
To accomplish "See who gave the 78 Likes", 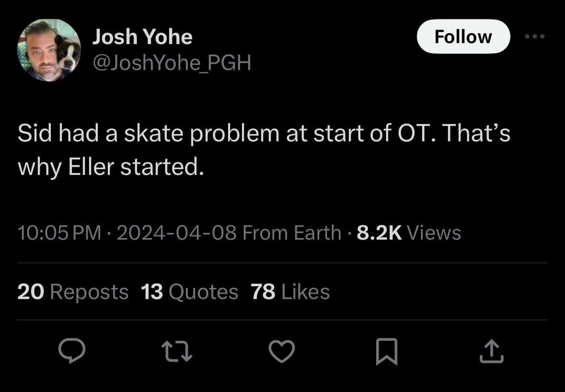I will click(x=290, y=292).
